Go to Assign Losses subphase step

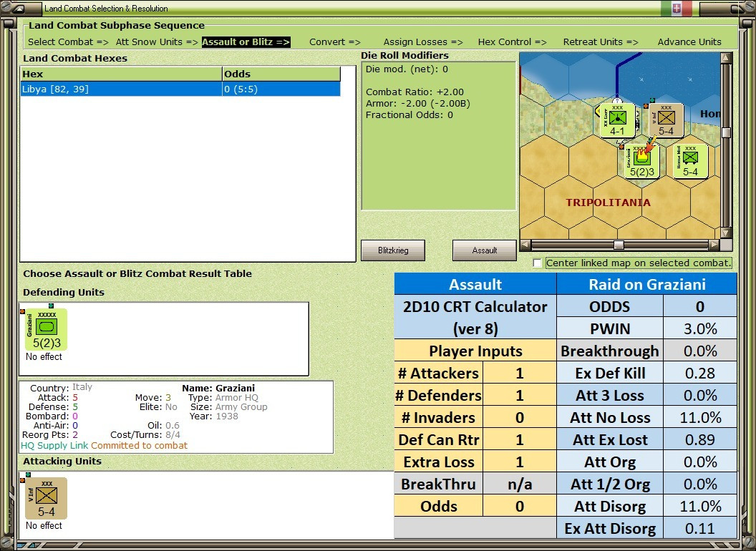pyautogui.click(x=423, y=42)
